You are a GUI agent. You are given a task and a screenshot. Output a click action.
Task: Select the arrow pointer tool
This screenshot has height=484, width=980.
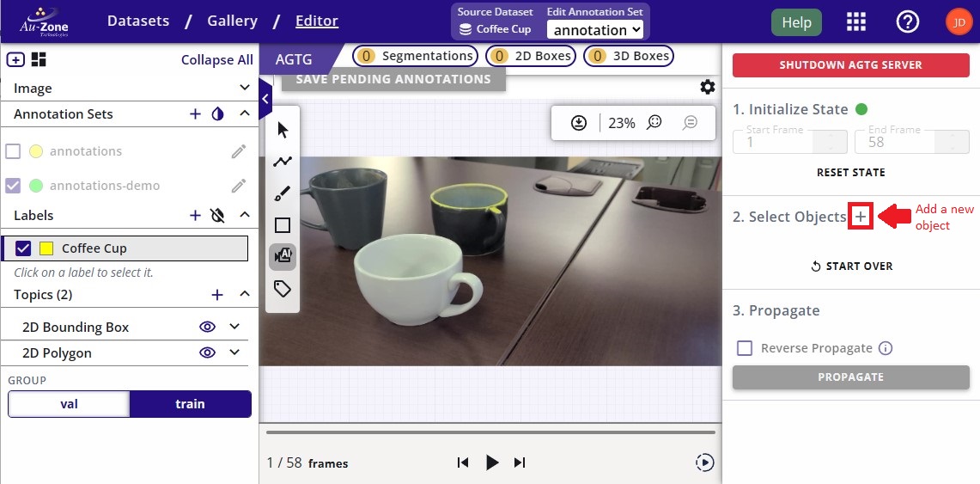click(x=283, y=130)
